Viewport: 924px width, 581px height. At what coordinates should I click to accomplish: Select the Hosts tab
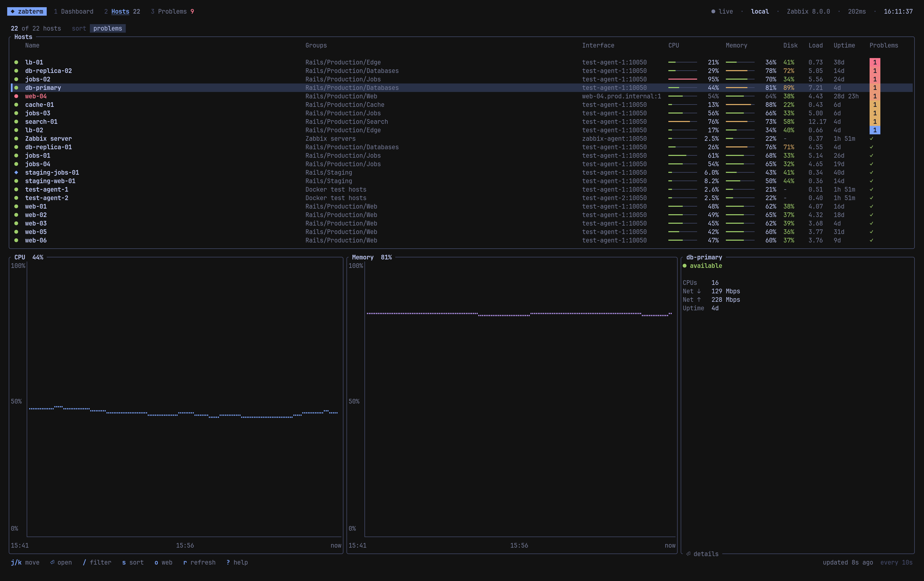point(122,12)
